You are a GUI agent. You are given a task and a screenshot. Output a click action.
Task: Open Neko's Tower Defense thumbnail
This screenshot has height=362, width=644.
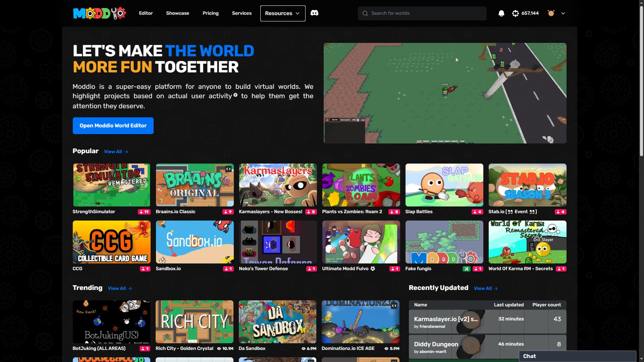pyautogui.click(x=278, y=242)
